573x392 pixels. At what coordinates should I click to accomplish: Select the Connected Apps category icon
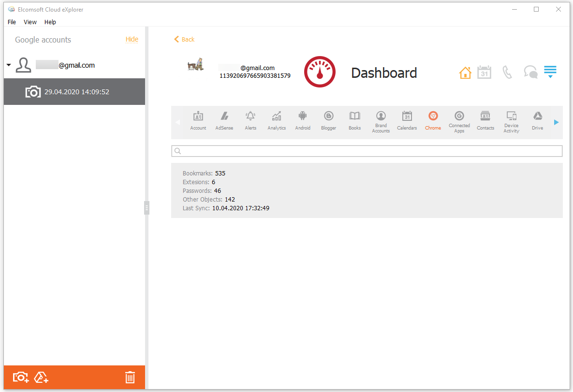[x=459, y=121]
